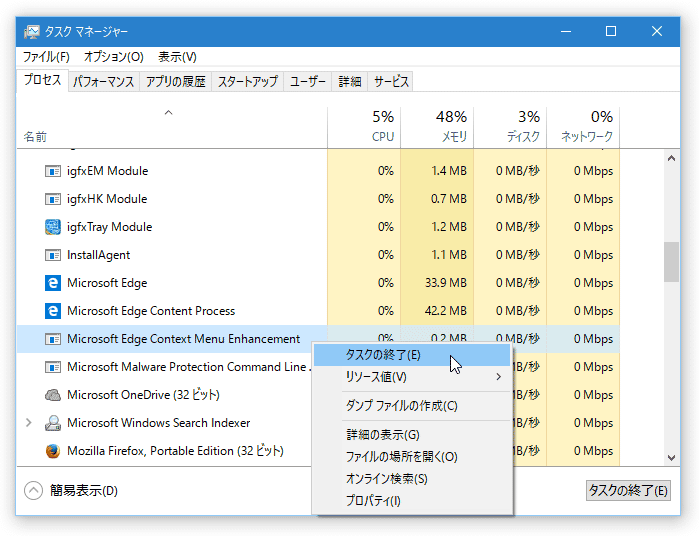Click the Microsoft Edge icon
The height and width of the screenshot is (536, 699).
tap(53, 283)
